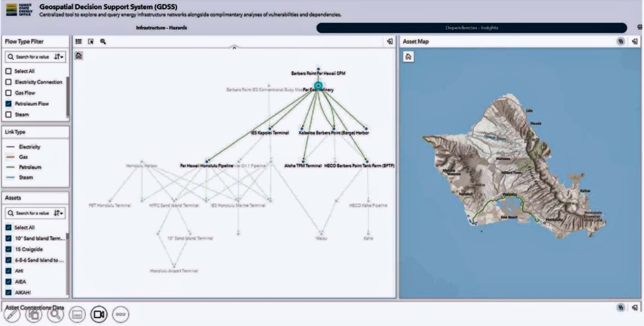This screenshot has width=644, height=326.
Task: Click the print icon at top right
Action: 640,27
